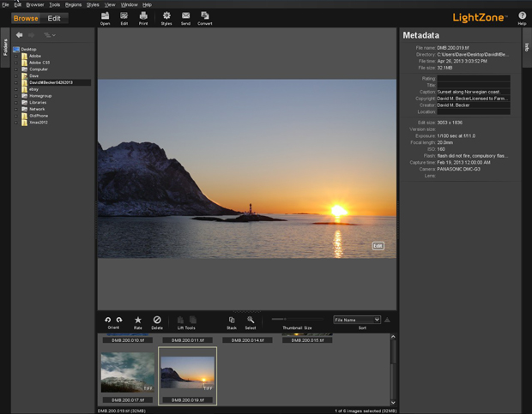Expand the Adobe folder
This screenshot has width=532, height=414.
point(15,56)
